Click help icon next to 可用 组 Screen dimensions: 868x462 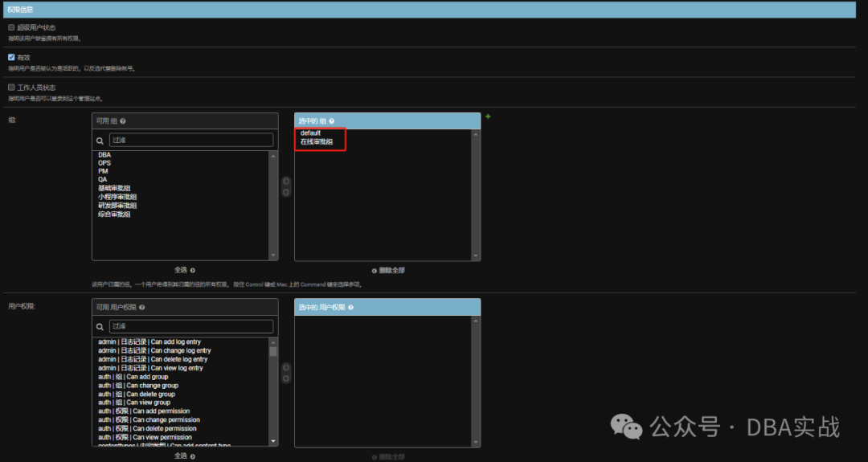(x=123, y=121)
